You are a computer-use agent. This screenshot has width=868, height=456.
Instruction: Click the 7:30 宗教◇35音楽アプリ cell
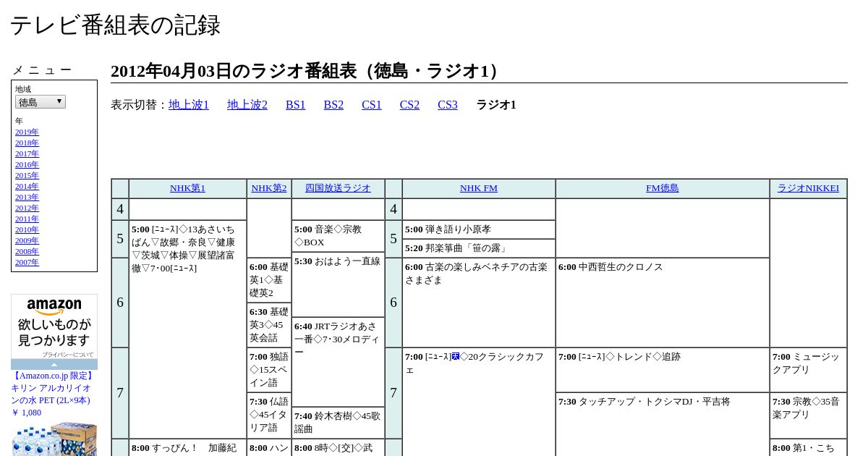(x=808, y=415)
